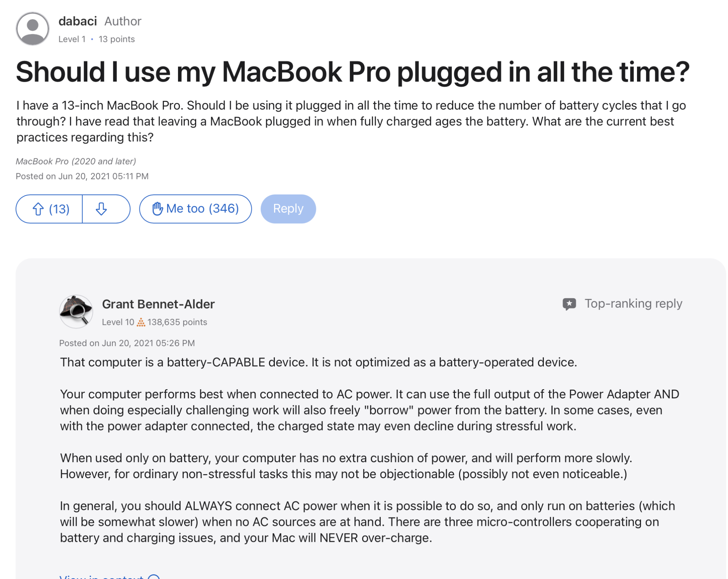728x579 pixels.
Task: Open the dabaci username link
Action: pyautogui.click(x=78, y=21)
